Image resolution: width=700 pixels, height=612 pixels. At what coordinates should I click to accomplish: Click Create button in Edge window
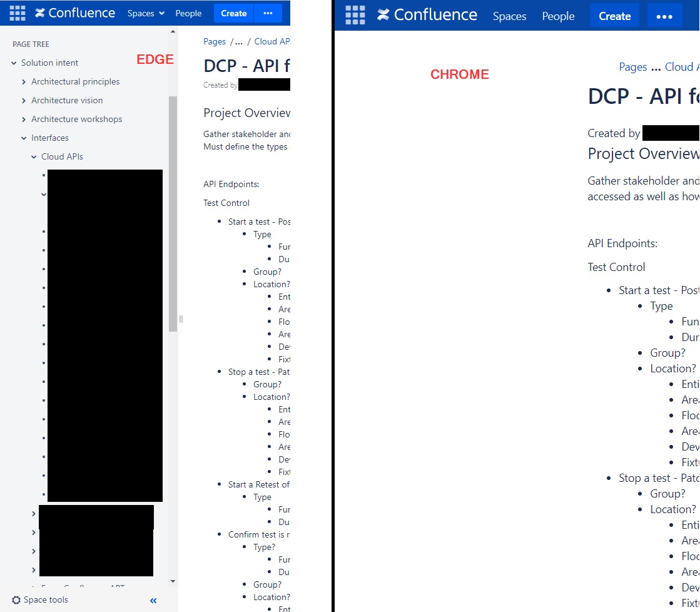[233, 13]
